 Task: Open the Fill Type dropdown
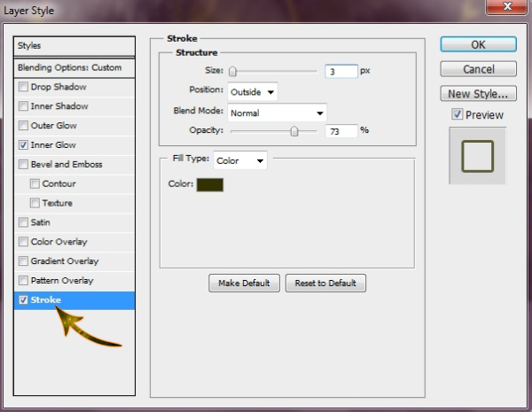240,160
